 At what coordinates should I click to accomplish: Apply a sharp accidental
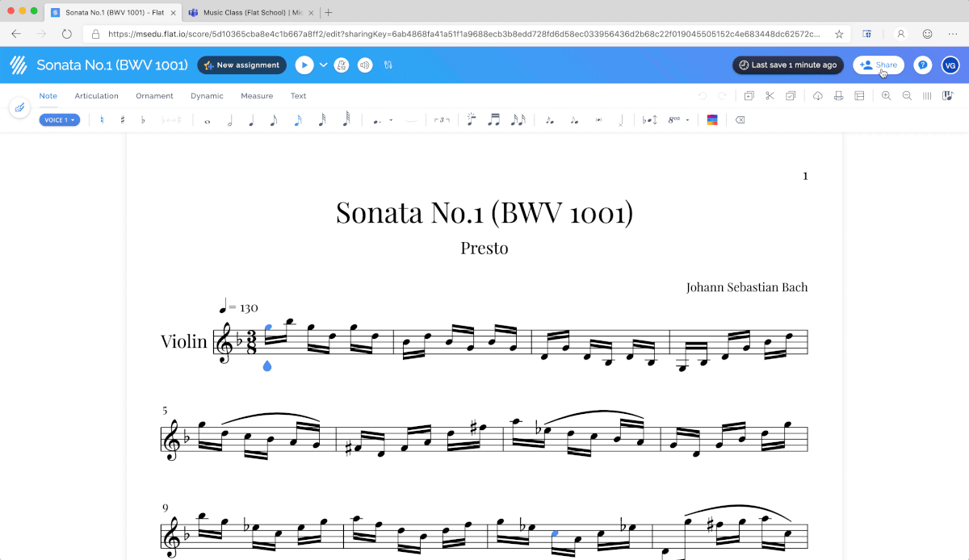123,120
